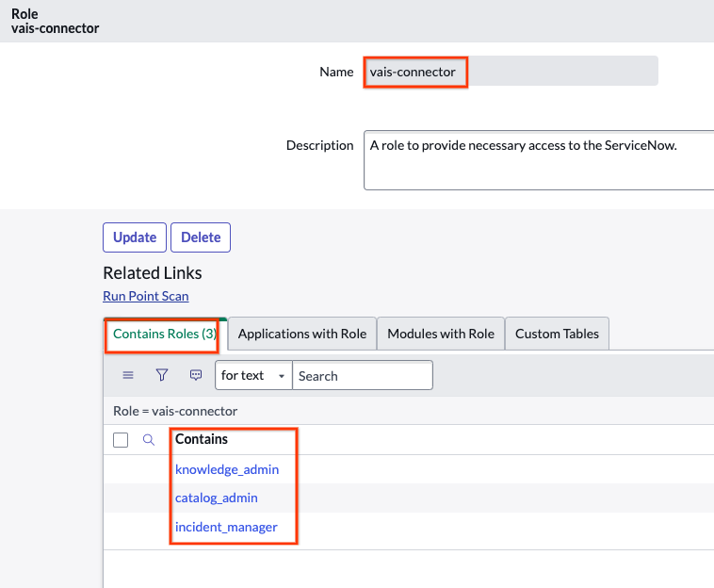Click the Name field vais-connector

[x=509, y=72]
